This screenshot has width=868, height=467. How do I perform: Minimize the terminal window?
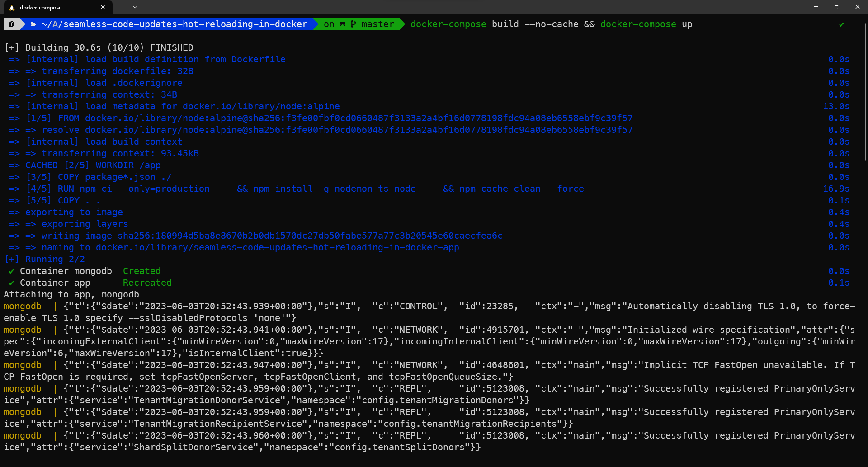(x=816, y=7)
